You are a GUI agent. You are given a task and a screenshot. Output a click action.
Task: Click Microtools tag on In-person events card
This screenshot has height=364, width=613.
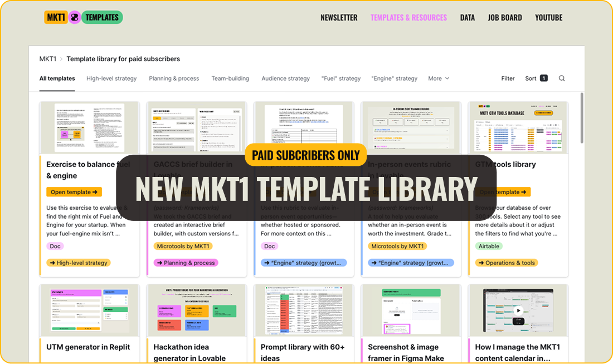point(397,246)
